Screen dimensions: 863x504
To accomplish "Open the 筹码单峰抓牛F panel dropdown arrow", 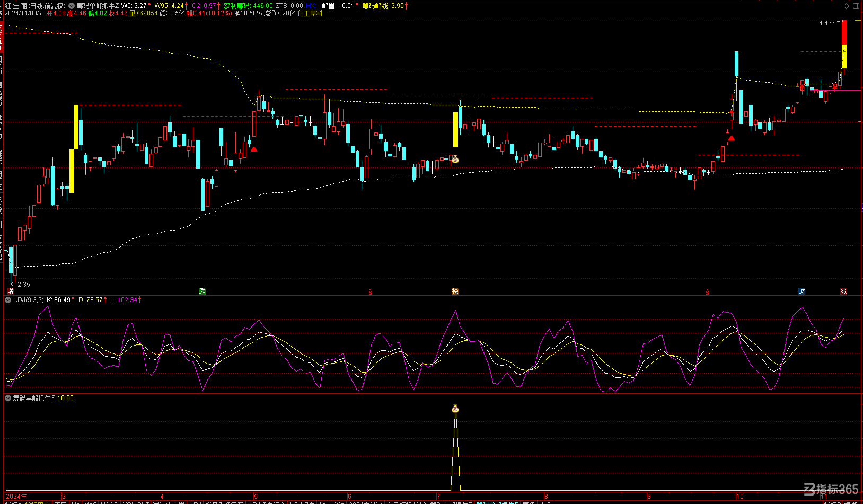I will 8,398.
